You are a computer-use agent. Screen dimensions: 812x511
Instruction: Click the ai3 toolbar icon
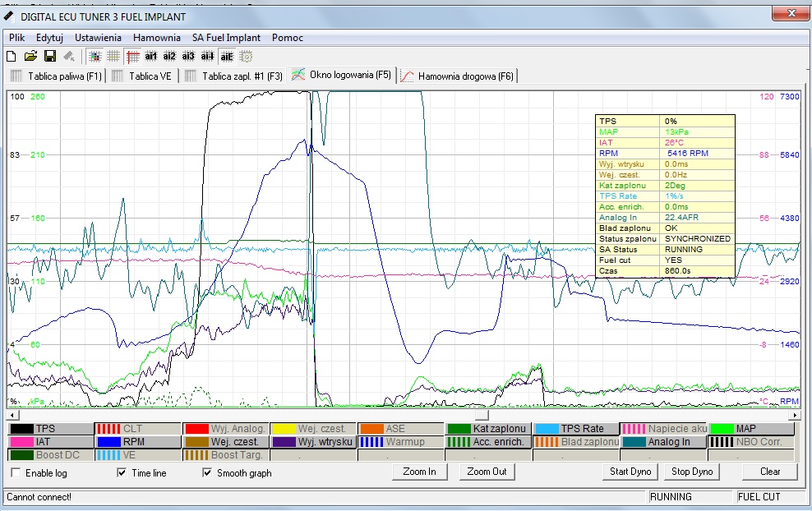tap(188, 57)
